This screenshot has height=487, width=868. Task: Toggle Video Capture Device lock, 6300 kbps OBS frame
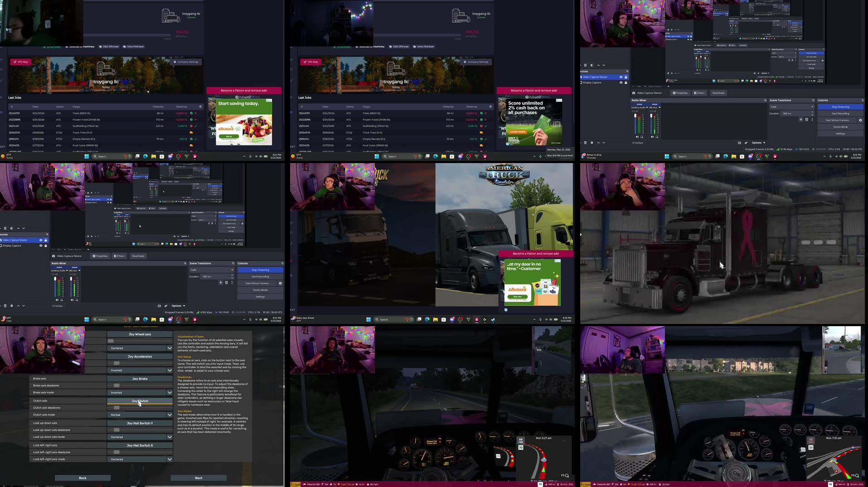46,240
